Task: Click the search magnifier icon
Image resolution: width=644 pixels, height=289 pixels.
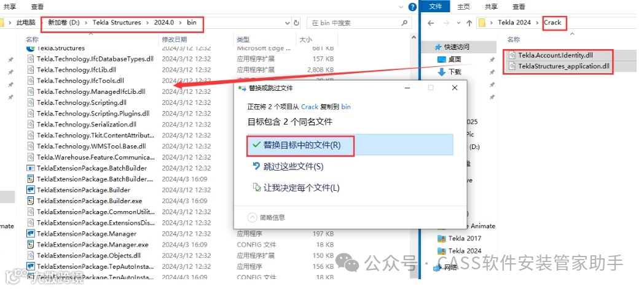Action: pyautogui.click(x=404, y=23)
